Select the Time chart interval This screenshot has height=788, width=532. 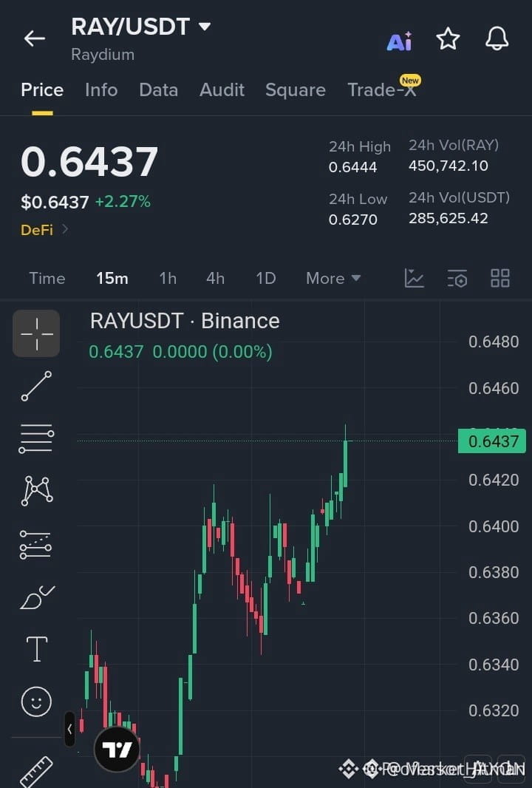tap(47, 279)
